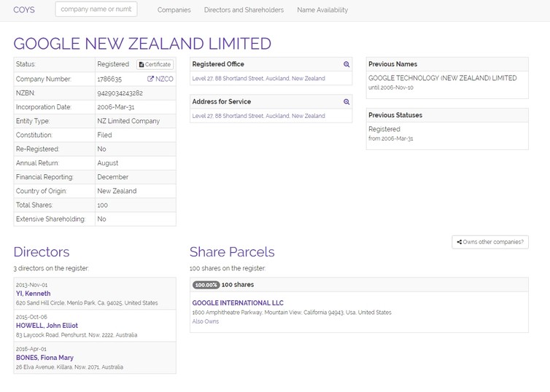Open shareholder GOOGLE INTERNATIONAL LLC

click(x=238, y=303)
